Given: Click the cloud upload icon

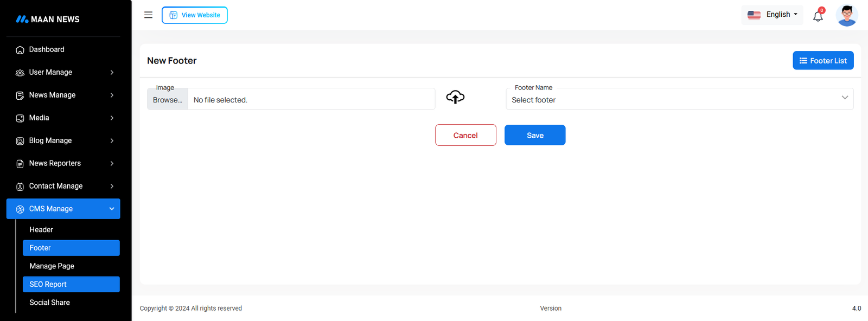Looking at the screenshot, I should click(x=455, y=97).
